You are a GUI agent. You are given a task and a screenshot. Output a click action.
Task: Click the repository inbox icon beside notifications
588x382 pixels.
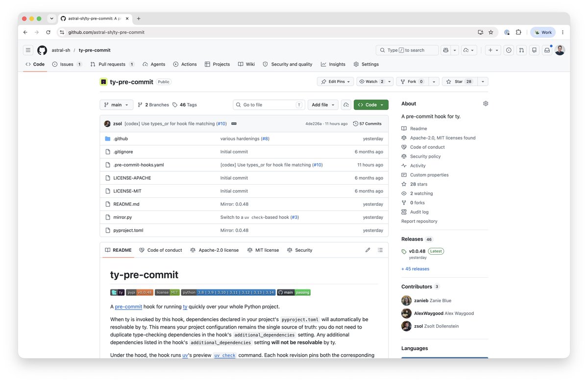534,50
